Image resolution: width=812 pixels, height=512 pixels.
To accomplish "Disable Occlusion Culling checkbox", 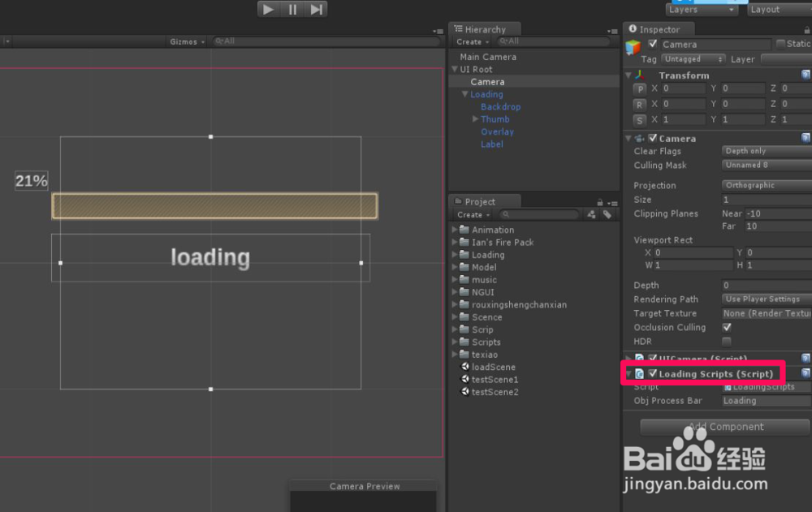I will pyautogui.click(x=727, y=327).
